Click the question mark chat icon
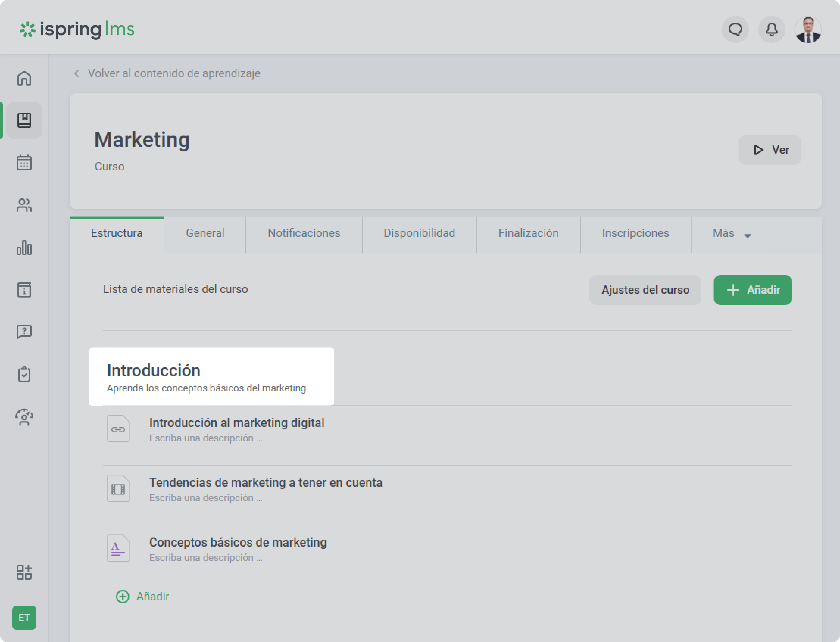The image size is (840, 642). coord(24,332)
